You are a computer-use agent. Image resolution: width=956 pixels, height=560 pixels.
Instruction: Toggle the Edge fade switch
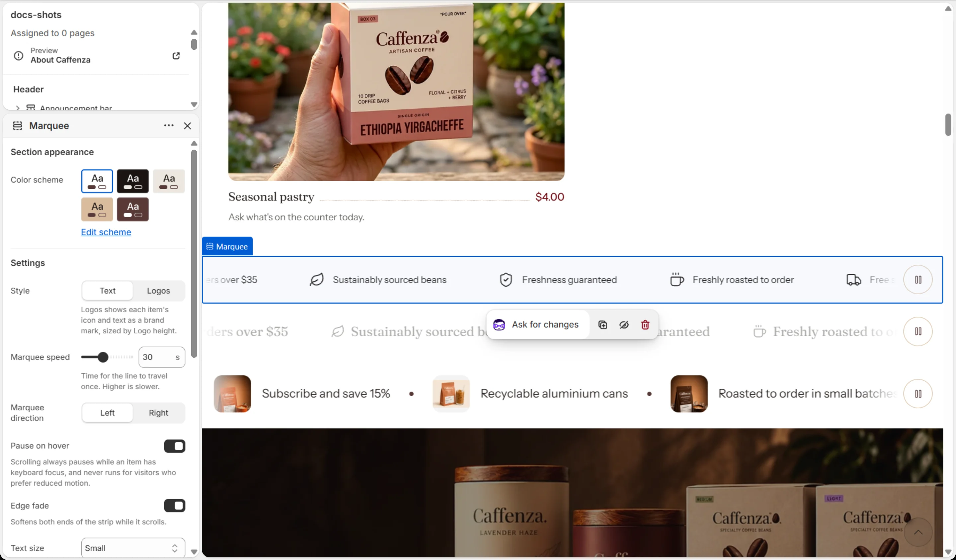175,505
